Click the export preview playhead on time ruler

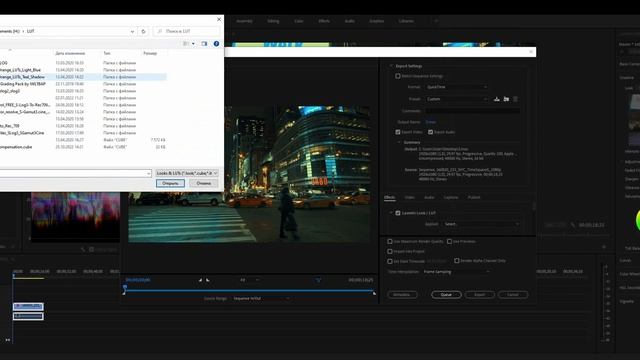pyautogui.click(x=125, y=287)
